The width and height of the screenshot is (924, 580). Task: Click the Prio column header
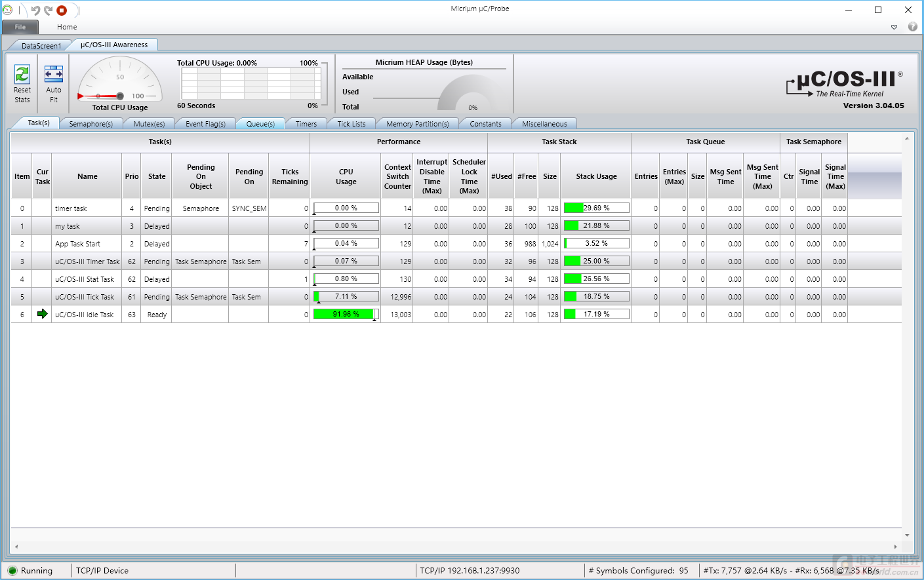click(132, 176)
